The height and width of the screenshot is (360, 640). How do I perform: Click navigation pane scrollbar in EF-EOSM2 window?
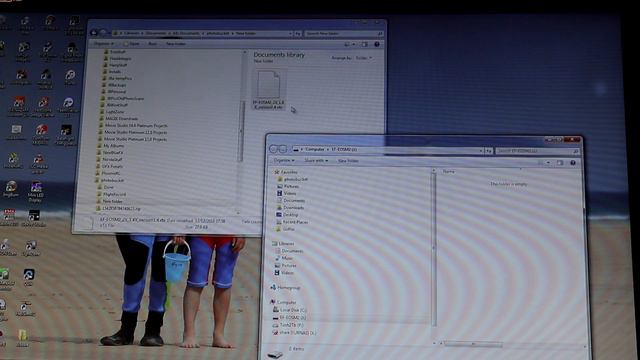pyautogui.click(x=434, y=249)
